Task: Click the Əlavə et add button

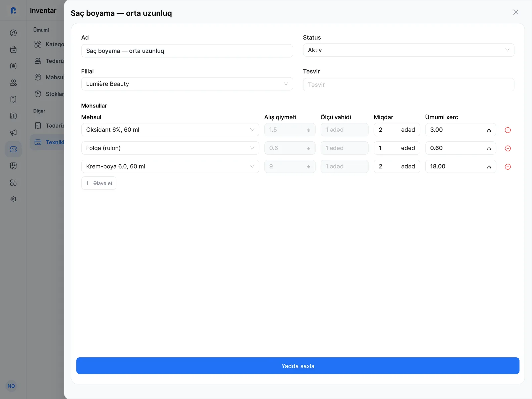Action: click(99, 183)
